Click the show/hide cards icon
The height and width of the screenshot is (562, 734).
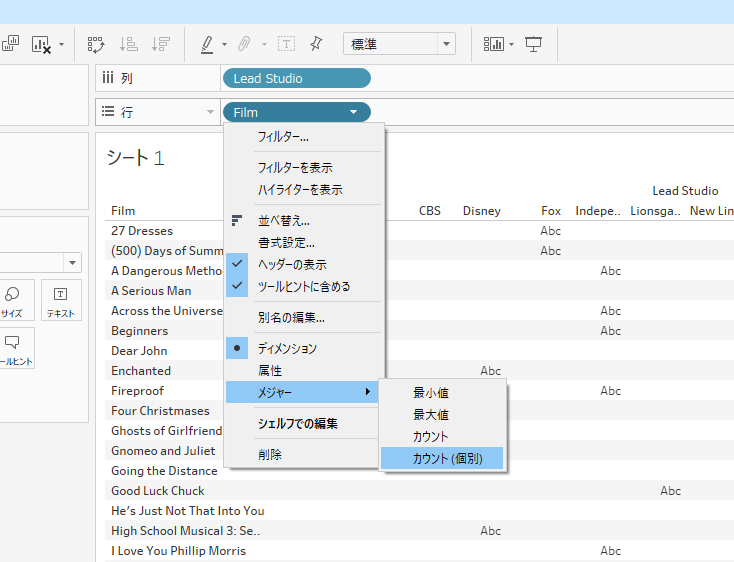493,44
